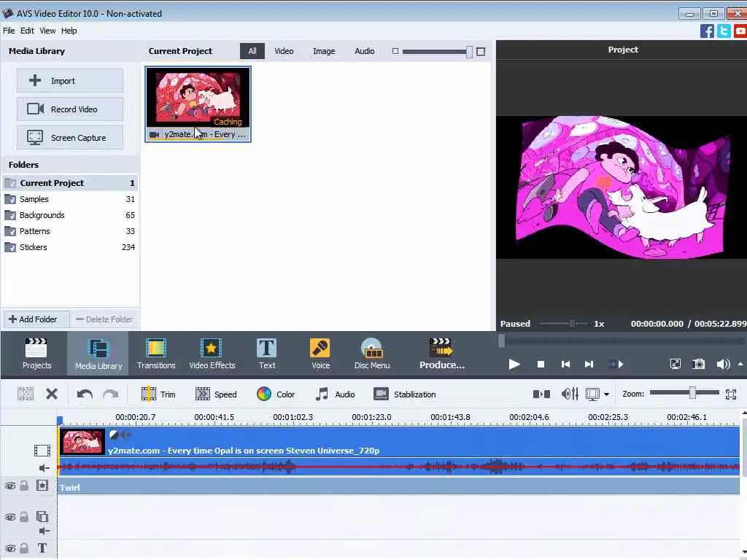Expand the volume options arrow
Screen dimensions: 747x560
740,365
